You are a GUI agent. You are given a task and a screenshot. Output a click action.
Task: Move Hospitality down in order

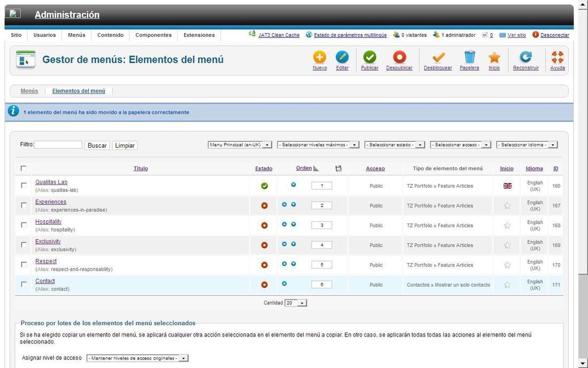click(x=293, y=224)
